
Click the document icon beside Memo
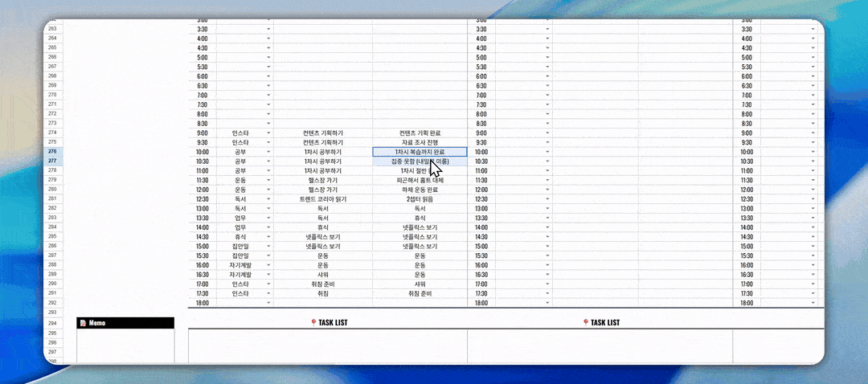pos(83,323)
